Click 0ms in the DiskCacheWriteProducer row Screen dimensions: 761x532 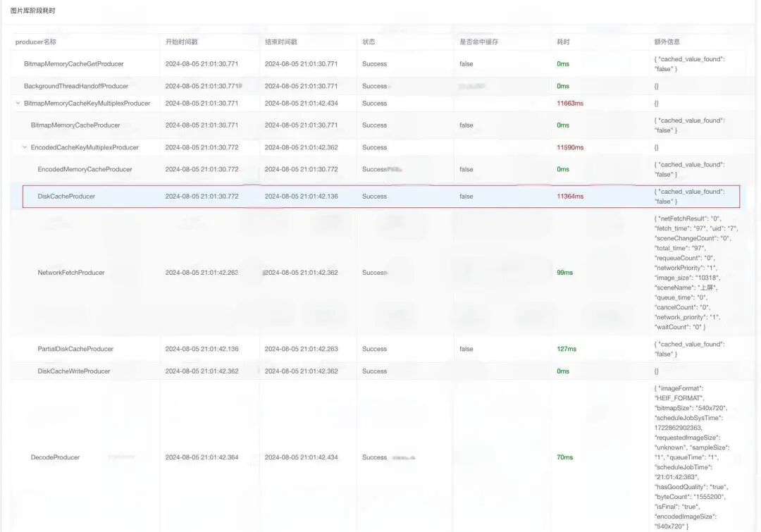563,371
